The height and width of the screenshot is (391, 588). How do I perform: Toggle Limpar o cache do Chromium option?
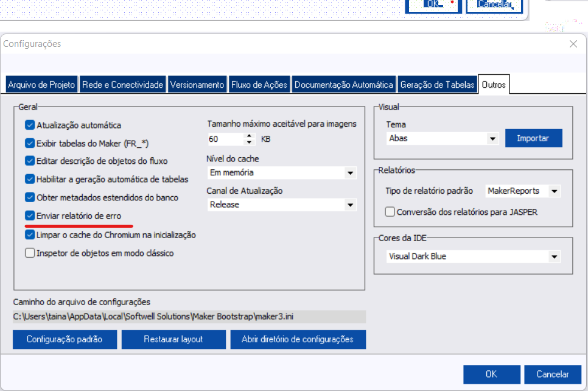pos(30,234)
